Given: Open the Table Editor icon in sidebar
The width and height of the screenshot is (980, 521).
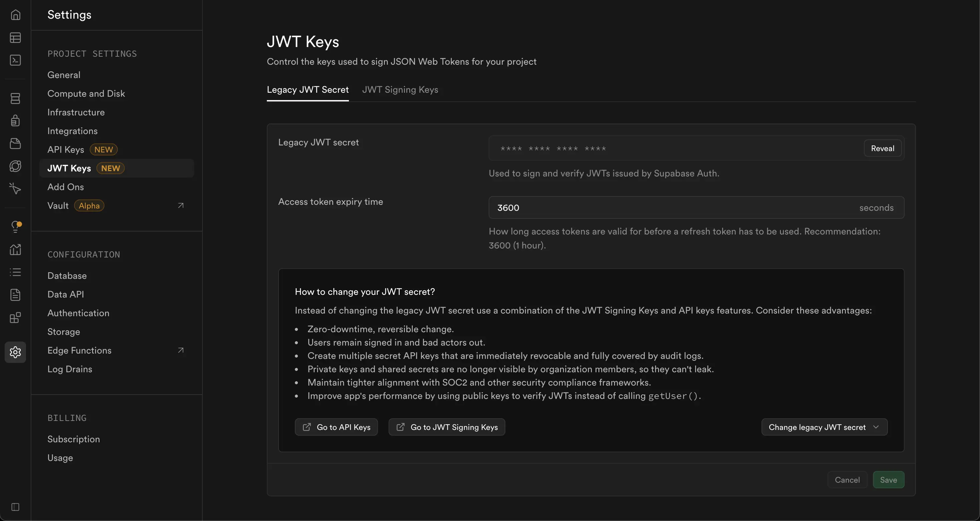Looking at the screenshot, I should pos(15,38).
